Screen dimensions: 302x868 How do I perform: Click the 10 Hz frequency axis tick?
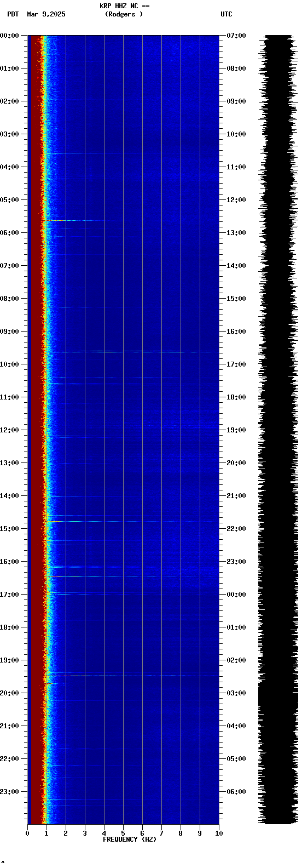pos(219,833)
